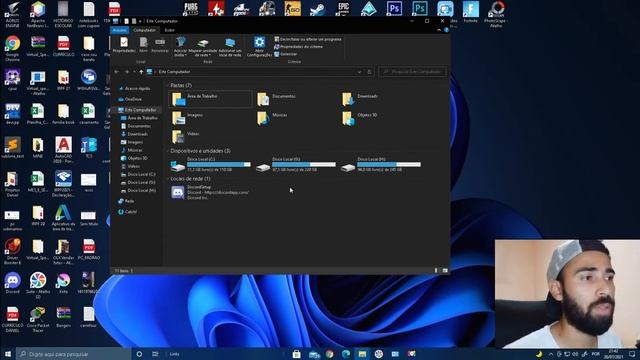Image resolution: width=640 pixels, height=360 pixels.
Task: Open the Acessar mídia dropdown
Action: pos(180,47)
